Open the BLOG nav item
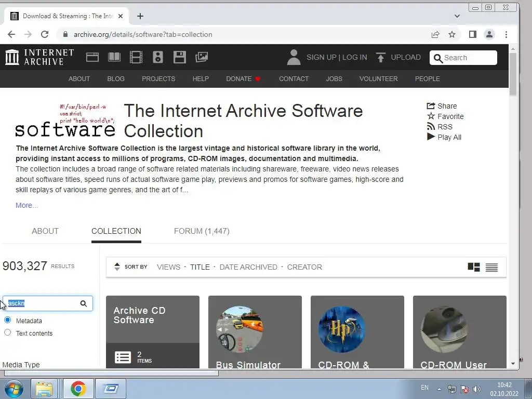532x399 pixels. 116,79
